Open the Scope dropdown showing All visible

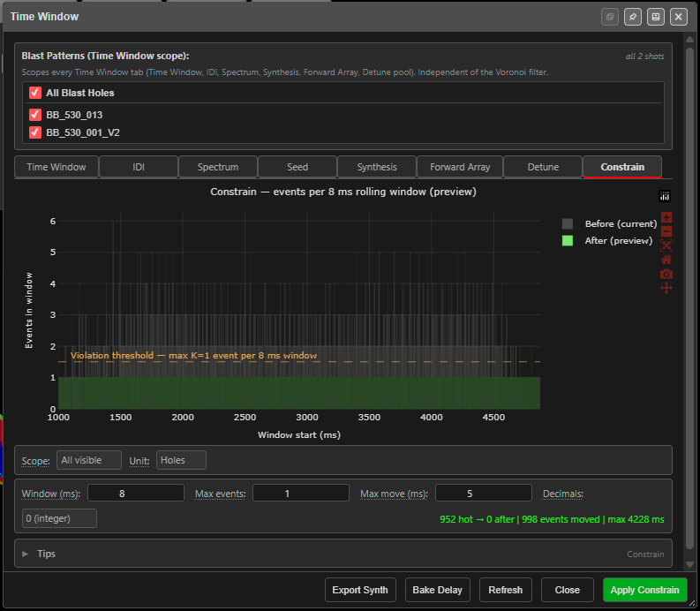point(89,460)
